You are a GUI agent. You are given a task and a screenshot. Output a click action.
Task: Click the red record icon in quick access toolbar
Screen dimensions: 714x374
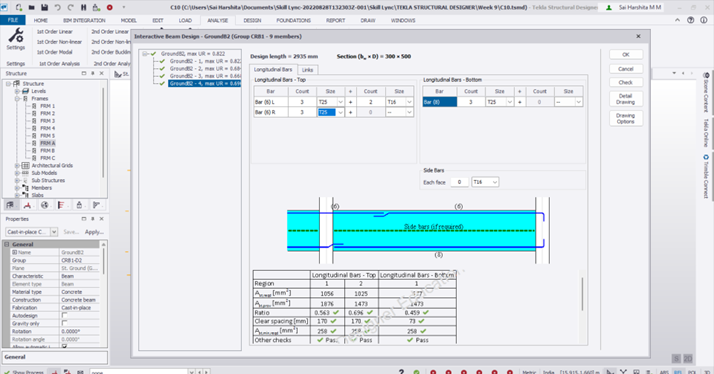(x=110, y=7)
